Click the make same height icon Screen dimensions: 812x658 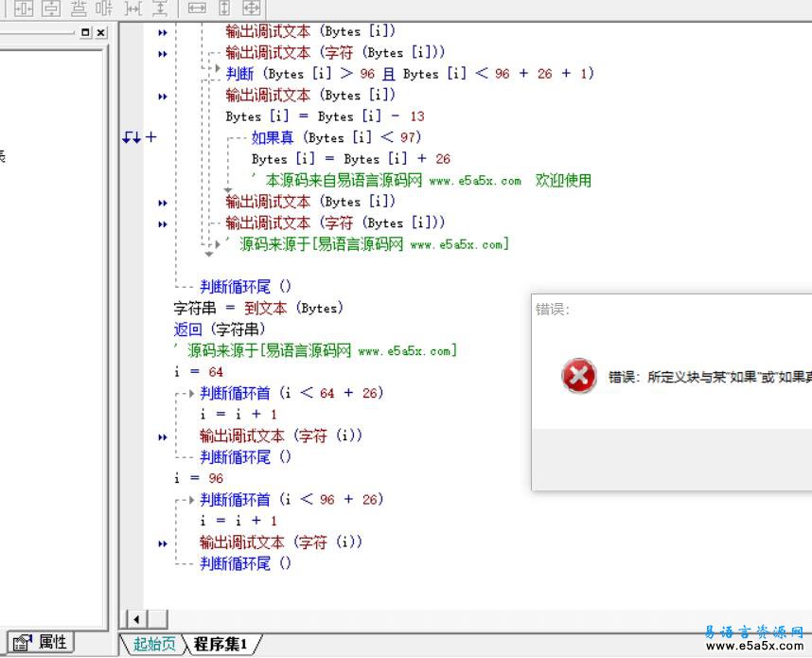[224, 9]
